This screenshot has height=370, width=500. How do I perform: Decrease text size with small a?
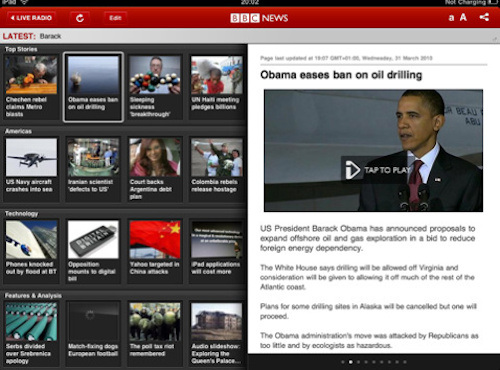(x=451, y=18)
